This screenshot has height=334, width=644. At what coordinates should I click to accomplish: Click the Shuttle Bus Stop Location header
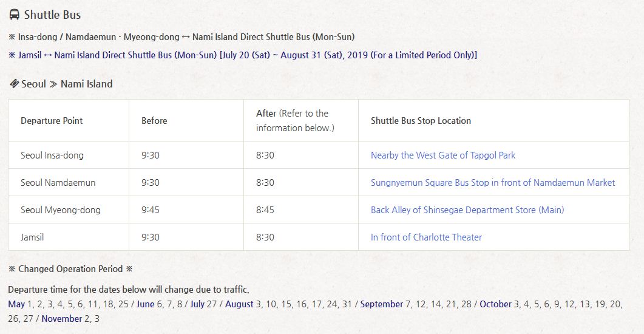(421, 121)
